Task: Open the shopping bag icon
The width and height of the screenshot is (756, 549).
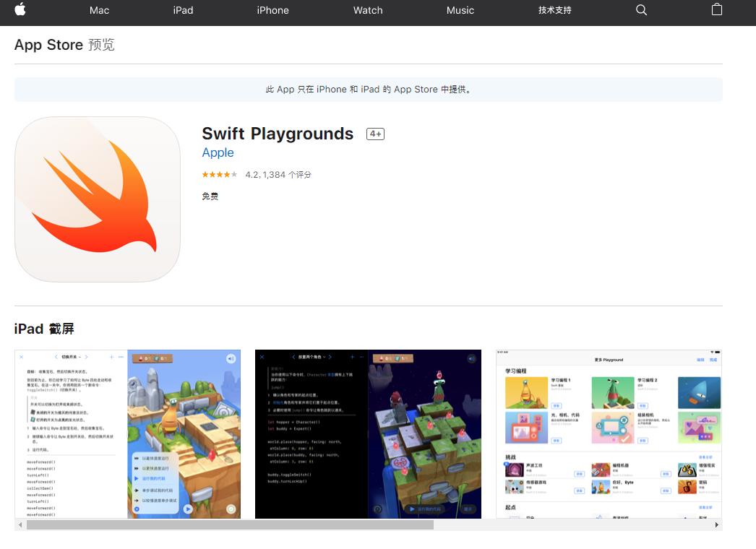Action: (716, 10)
